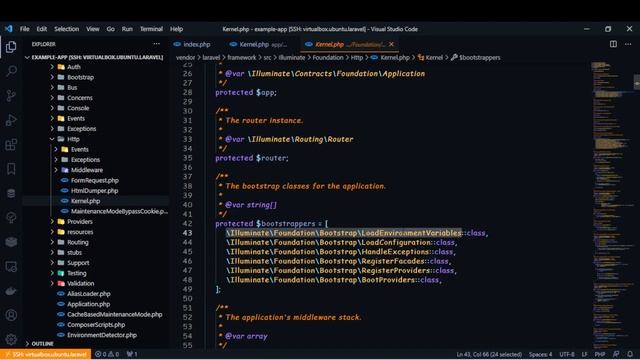Open the Extensions view
640x360 pixels.
(11, 144)
